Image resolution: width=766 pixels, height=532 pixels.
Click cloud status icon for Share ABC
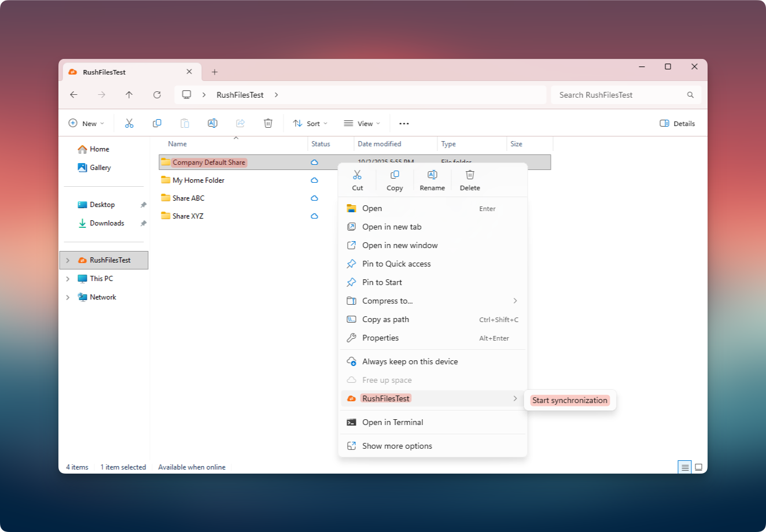coord(314,198)
